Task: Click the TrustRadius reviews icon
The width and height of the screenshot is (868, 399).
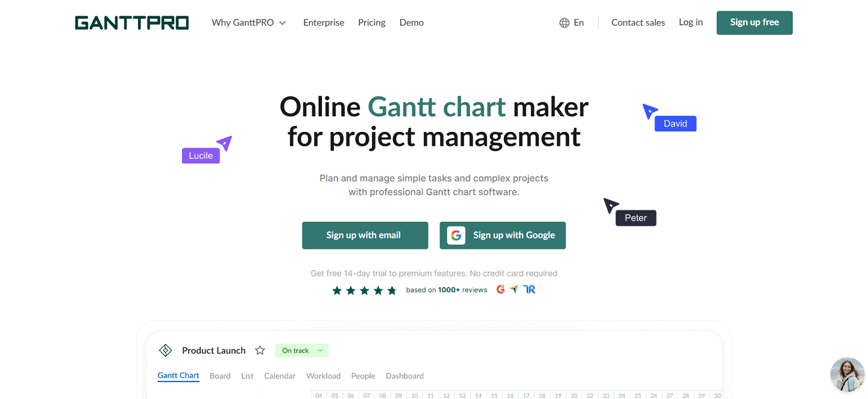Action: pyautogui.click(x=529, y=289)
